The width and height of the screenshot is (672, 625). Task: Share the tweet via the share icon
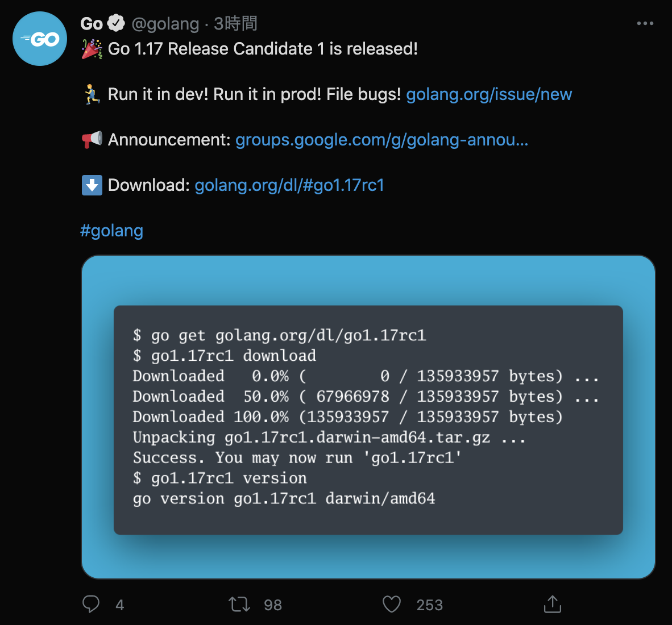[551, 604]
